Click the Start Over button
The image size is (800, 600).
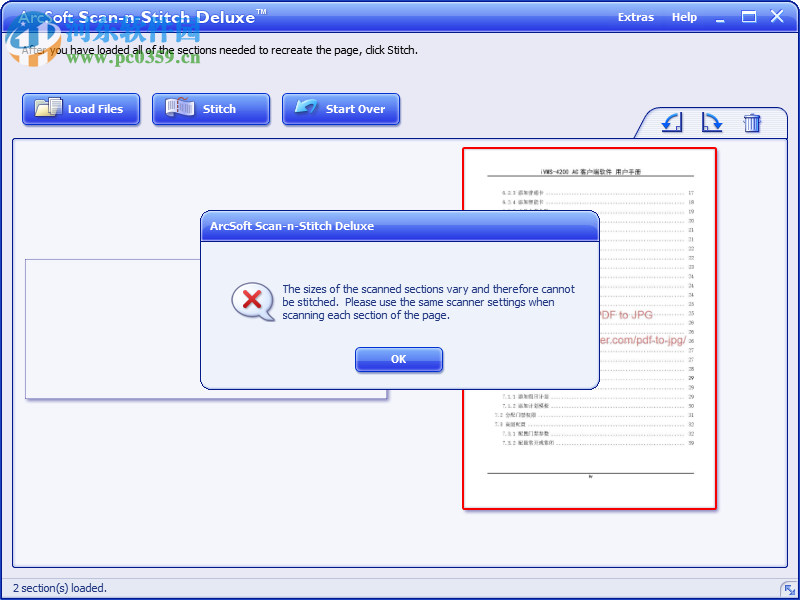tap(341, 109)
